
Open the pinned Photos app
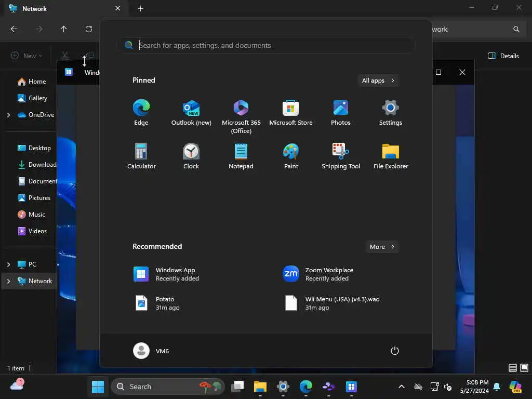point(341,113)
